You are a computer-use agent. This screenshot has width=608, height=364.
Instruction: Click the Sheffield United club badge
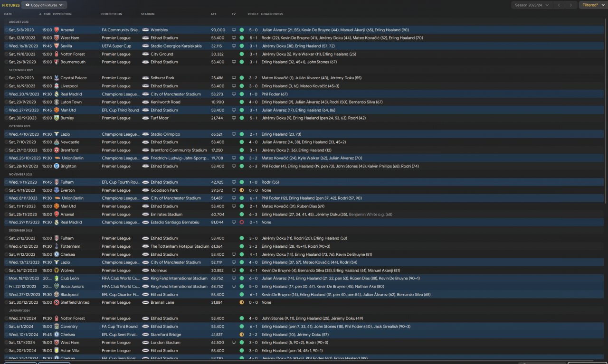(57, 302)
